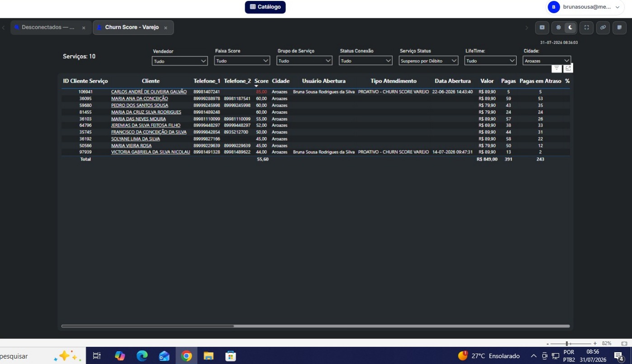Open client PEDRO DOS SANTOS SOUSA link

[x=139, y=105]
